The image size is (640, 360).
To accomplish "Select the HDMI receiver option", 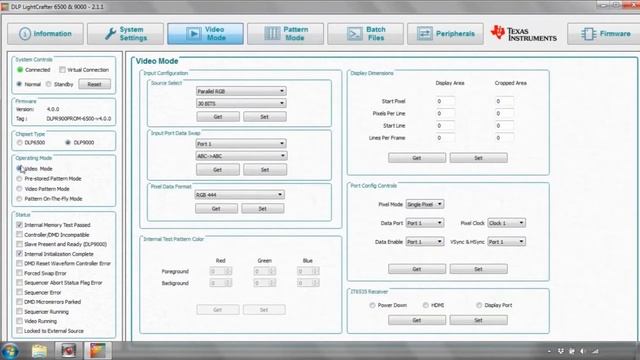I will (x=426, y=305).
